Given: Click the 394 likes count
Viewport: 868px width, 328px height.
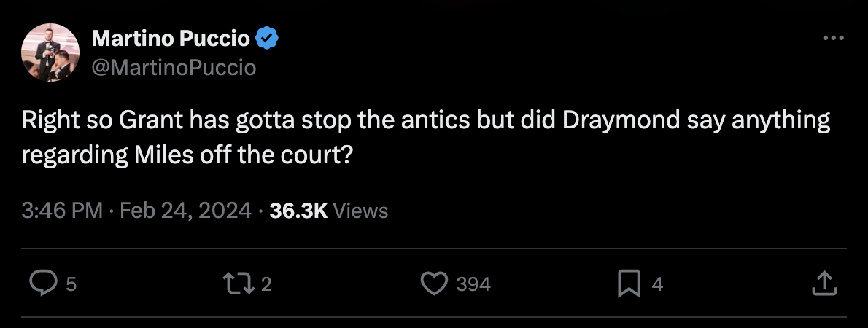Looking at the screenshot, I should point(473,284).
